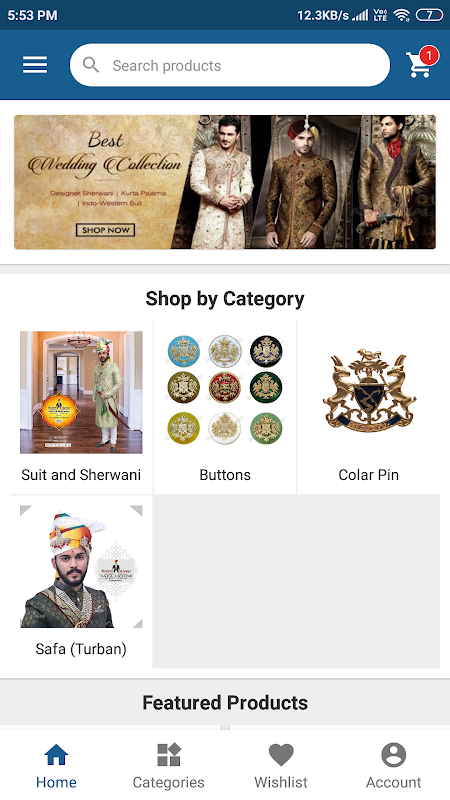Image resolution: width=450 pixels, height=800 pixels.
Task: Open the shopping cart icon
Action: (418, 65)
